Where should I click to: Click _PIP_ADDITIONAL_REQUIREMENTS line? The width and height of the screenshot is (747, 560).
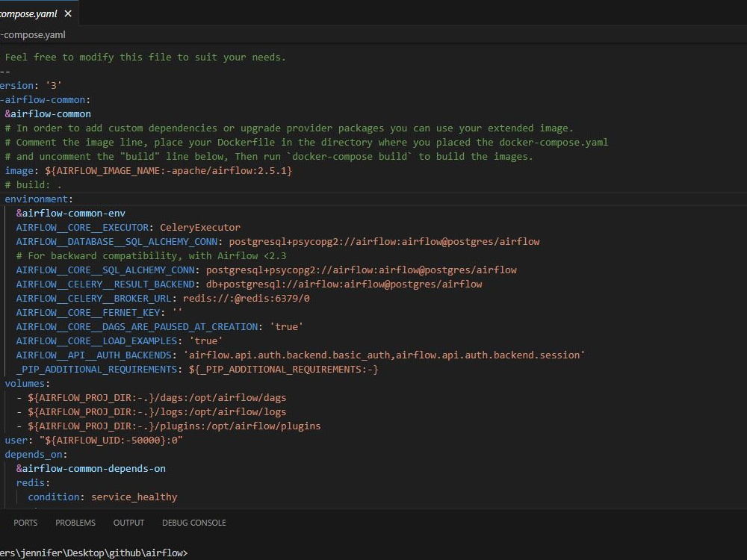pyautogui.click(x=197, y=369)
